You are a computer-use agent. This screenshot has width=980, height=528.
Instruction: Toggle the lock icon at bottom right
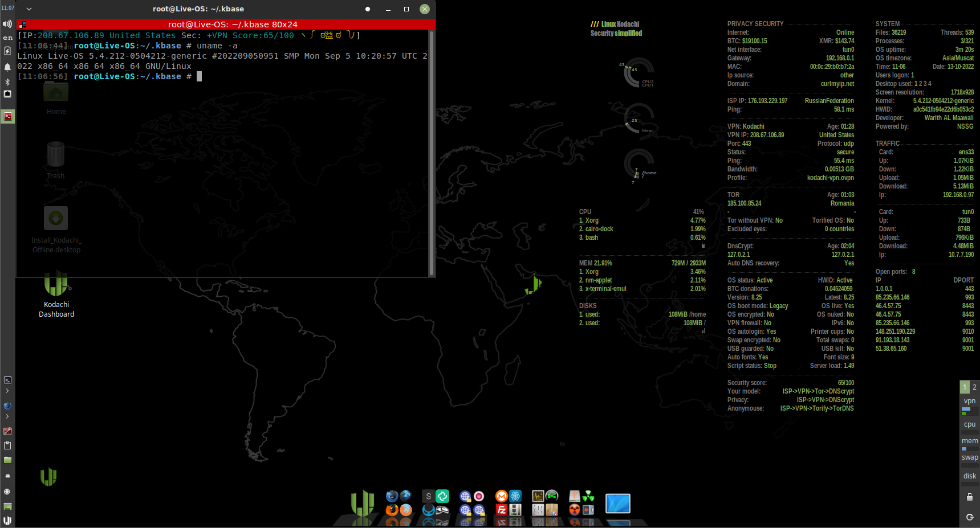(969, 497)
